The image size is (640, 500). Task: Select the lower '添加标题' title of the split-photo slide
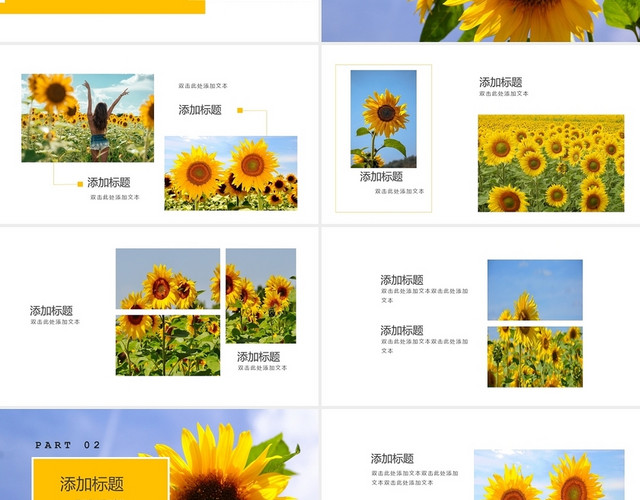[402, 330]
